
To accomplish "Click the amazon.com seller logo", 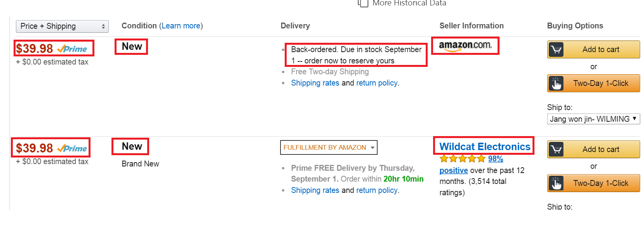I will pyautogui.click(x=465, y=45).
